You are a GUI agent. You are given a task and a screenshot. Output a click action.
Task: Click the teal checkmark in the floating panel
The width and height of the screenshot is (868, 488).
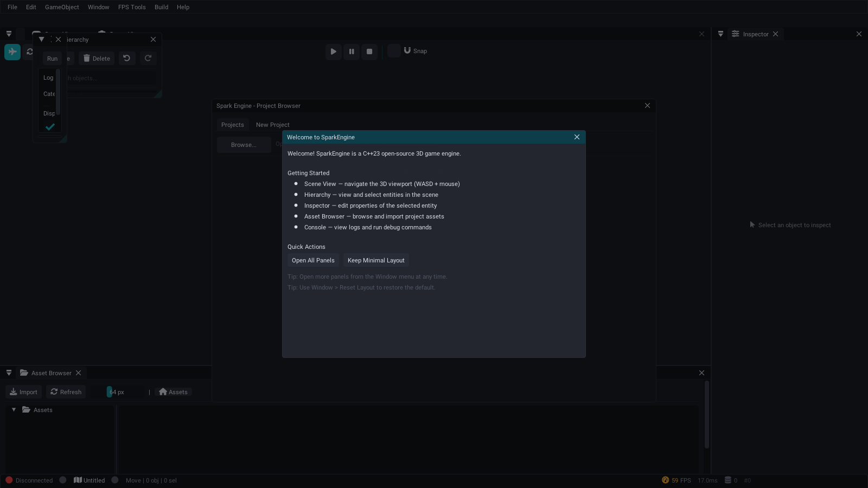click(x=50, y=127)
